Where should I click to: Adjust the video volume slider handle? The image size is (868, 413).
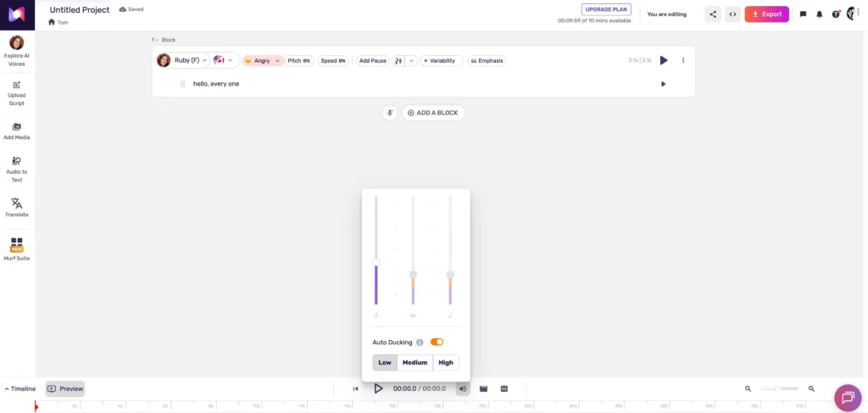click(413, 275)
